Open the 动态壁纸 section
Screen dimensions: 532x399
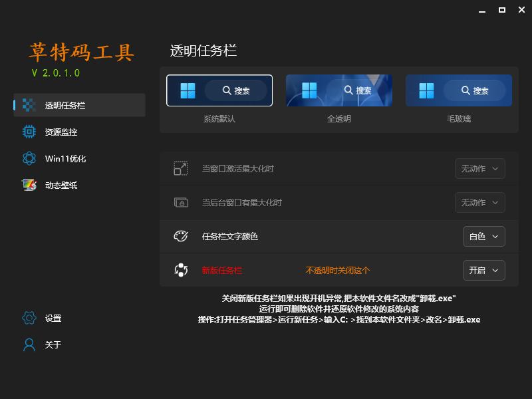[79, 185]
